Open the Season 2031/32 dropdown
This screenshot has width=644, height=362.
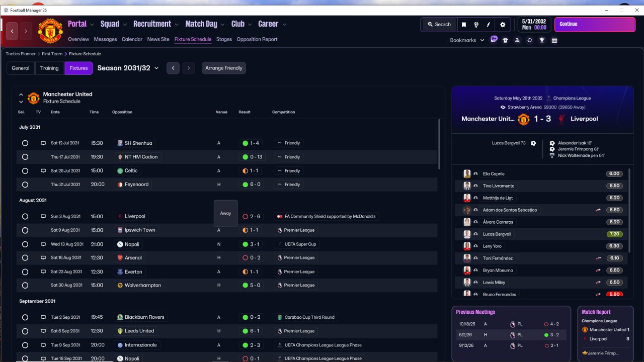pos(128,68)
